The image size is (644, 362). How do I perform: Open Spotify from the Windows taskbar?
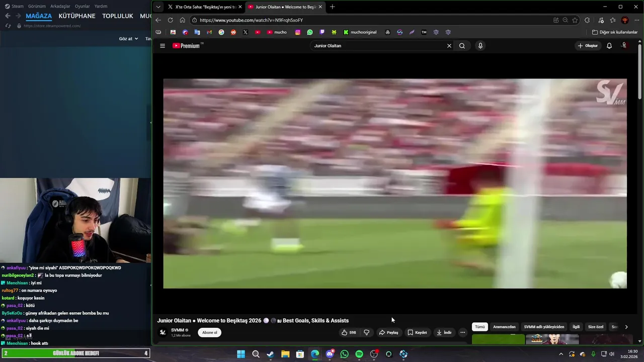[359, 354]
